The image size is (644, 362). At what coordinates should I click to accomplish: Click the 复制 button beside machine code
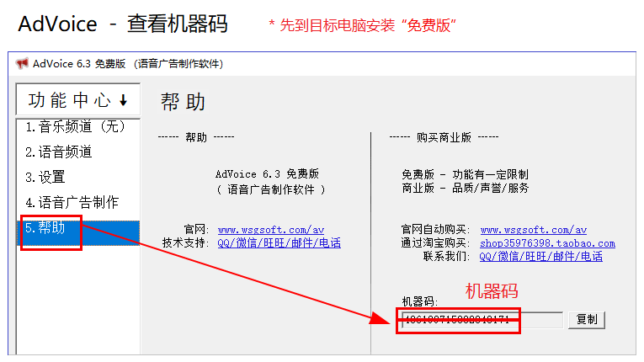coord(587,320)
